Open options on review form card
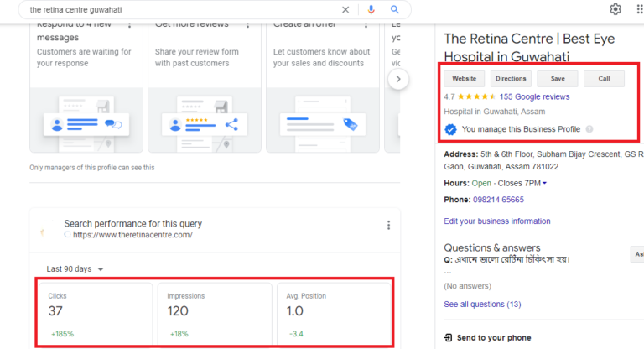 coord(247,25)
